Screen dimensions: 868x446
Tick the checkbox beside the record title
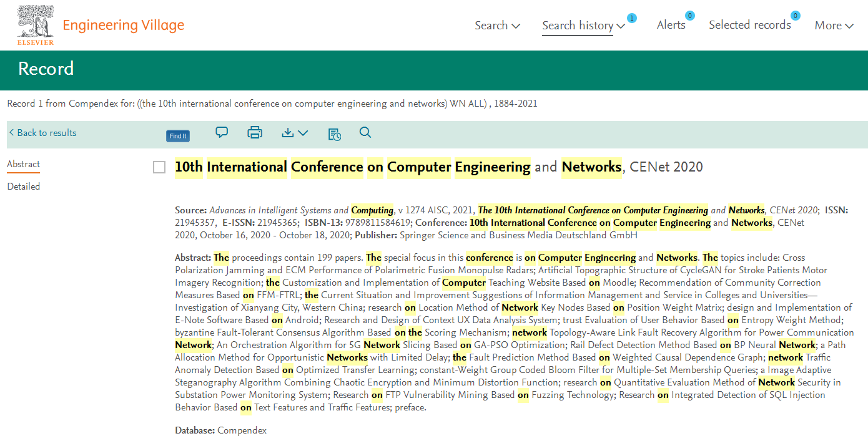[x=159, y=167]
